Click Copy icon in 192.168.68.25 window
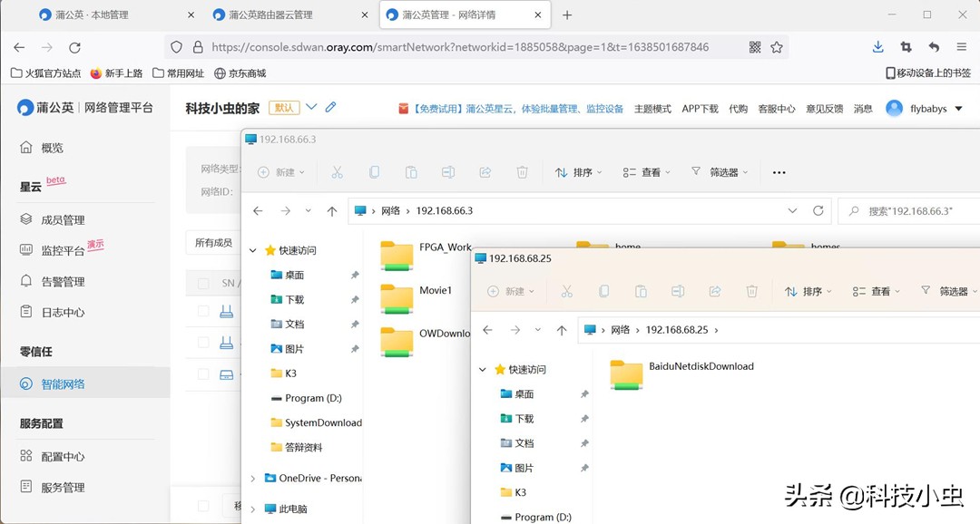Viewport: 980px width, 524px height. coord(603,291)
